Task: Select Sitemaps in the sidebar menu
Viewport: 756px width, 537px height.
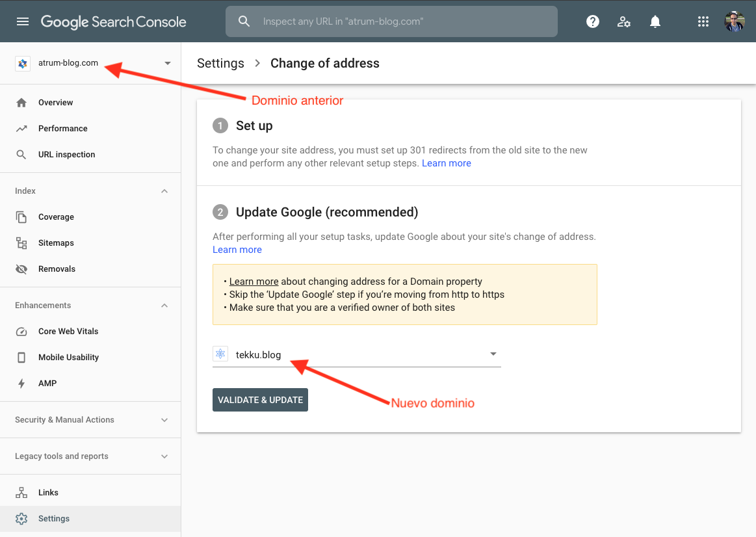Action: 56,242
